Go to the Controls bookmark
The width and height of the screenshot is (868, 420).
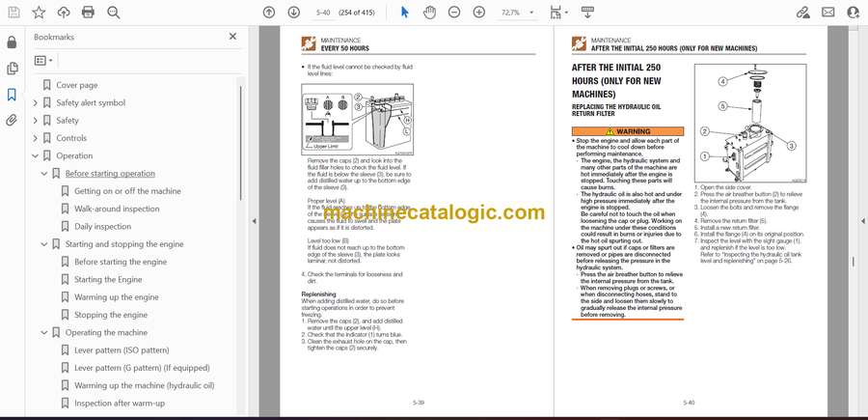(x=71, y=138)
